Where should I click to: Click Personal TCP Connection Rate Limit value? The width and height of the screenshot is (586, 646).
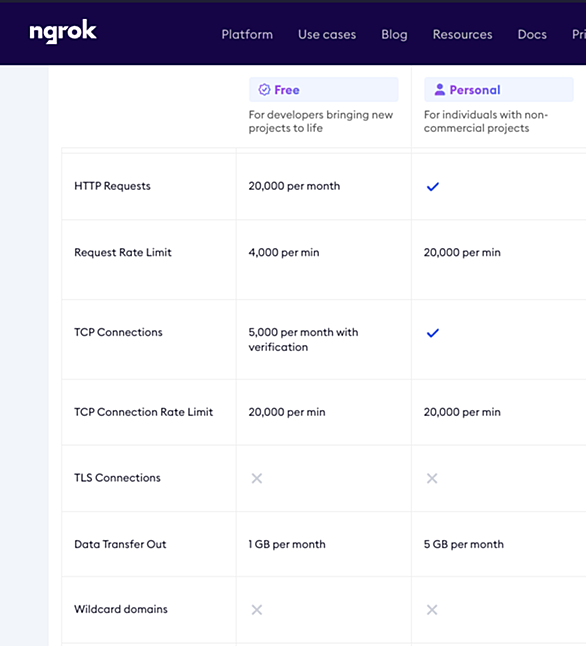point(462,412)
